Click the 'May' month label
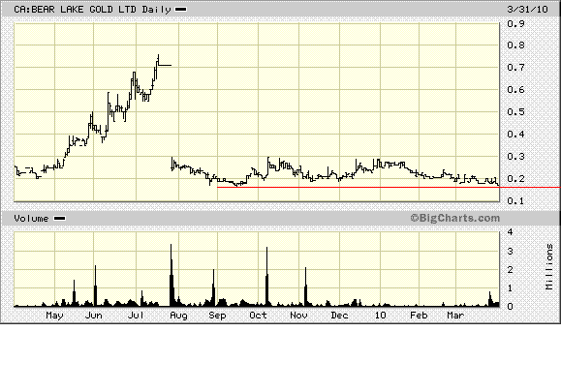 click(54, 316)
